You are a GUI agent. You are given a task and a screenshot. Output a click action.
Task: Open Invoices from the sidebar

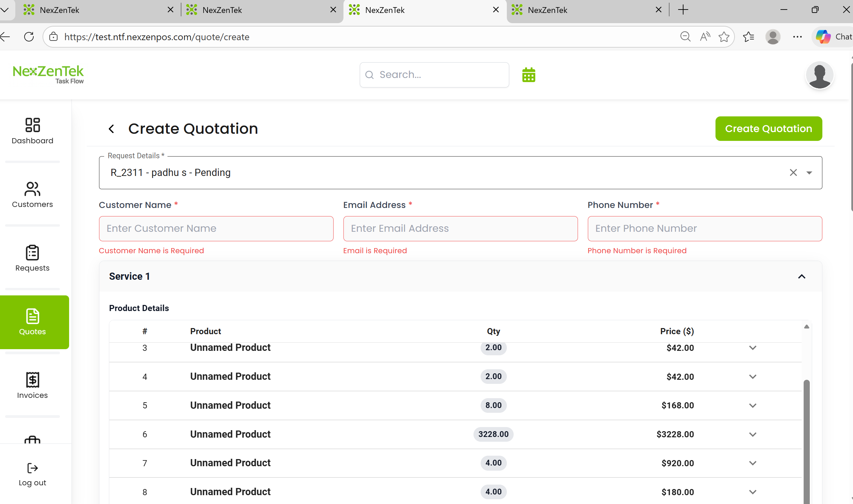pyautogui.click(x=32, y=380)
